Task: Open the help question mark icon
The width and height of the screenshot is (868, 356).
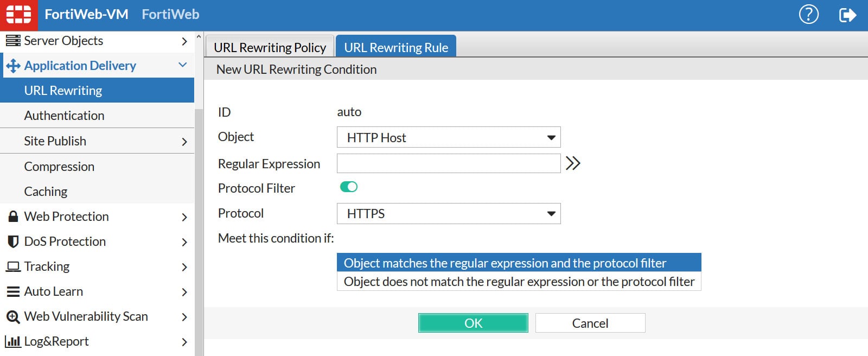Action: (808, 15)
